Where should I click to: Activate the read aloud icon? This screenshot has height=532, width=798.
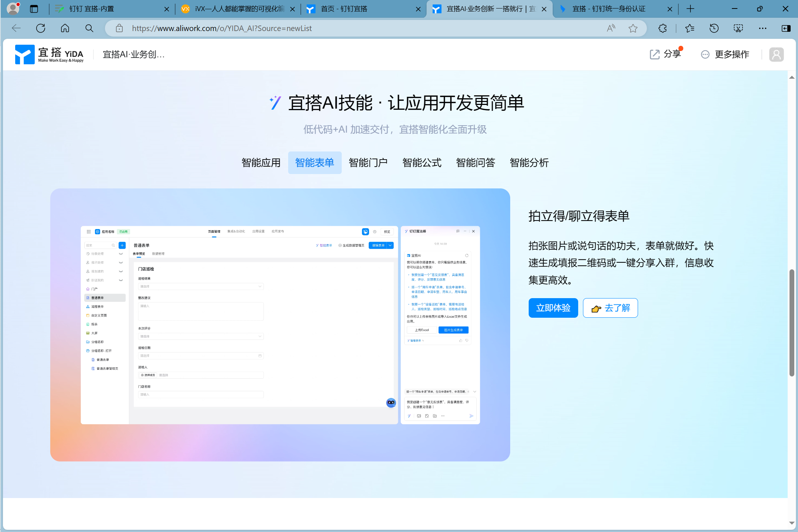[x=611, y=28]
